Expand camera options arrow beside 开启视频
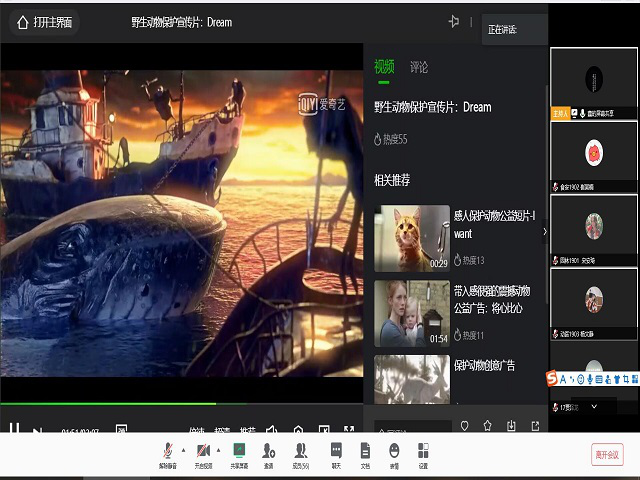 point(218,450)
